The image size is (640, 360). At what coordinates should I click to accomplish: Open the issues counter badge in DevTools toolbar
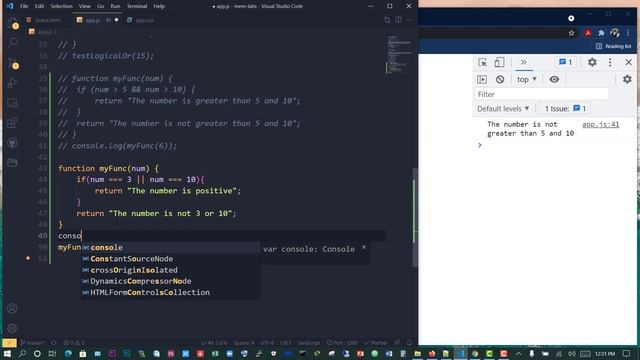pos(566,62)
